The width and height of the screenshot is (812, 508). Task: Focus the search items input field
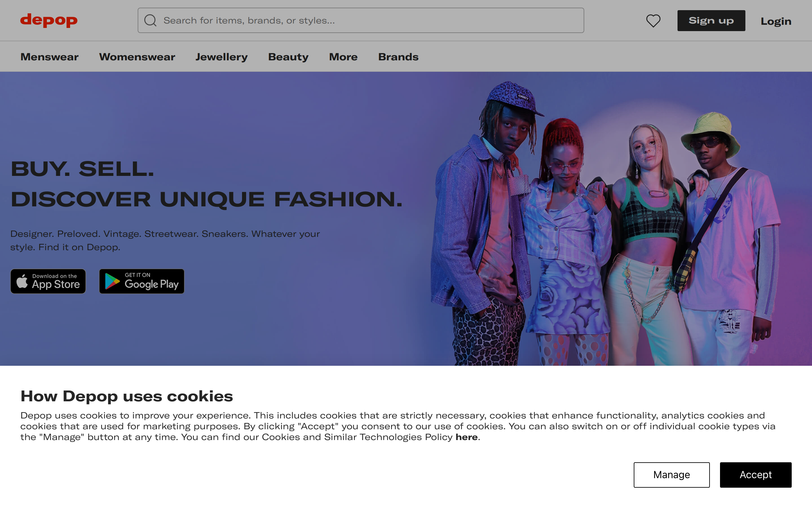[x=361, y=21]
